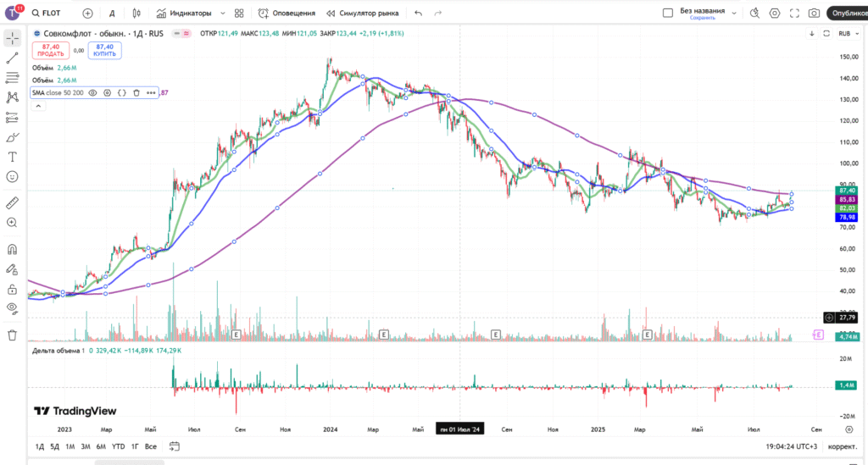The height and width of the screenshot is (465, 868).
Task: Open the chart layout selection square icon
Action: click(668, 13)
